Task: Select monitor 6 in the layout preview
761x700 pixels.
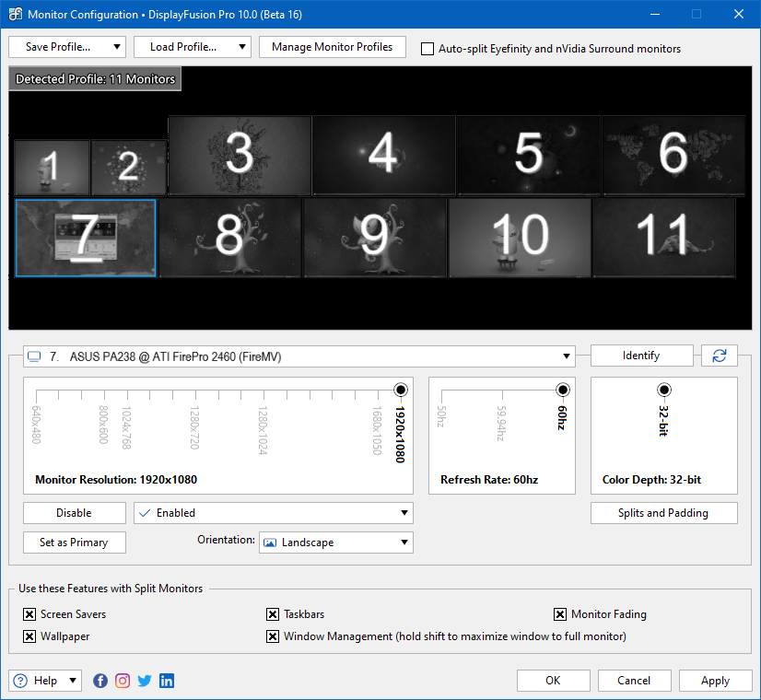Action: tap(673, 156)
